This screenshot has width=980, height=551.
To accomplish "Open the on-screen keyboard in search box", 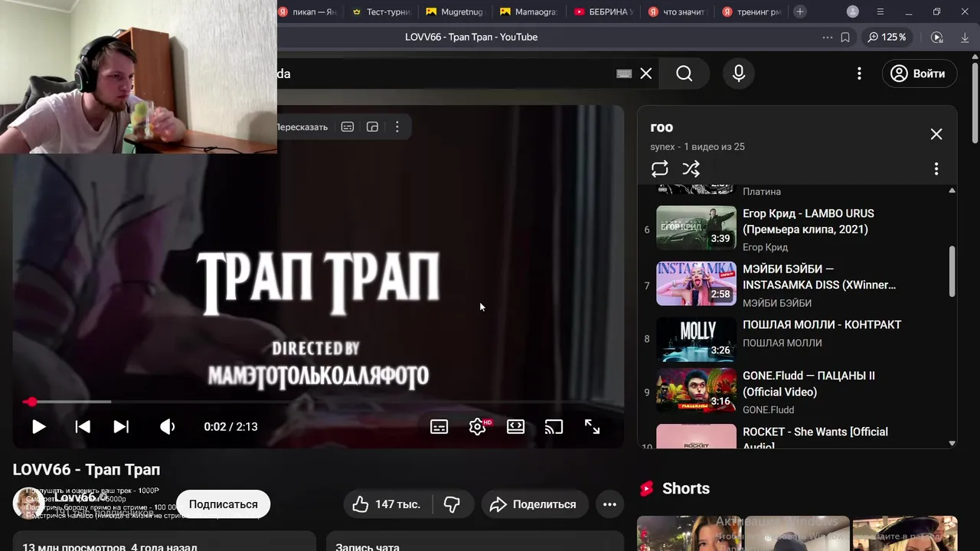I will pos(624,73).
